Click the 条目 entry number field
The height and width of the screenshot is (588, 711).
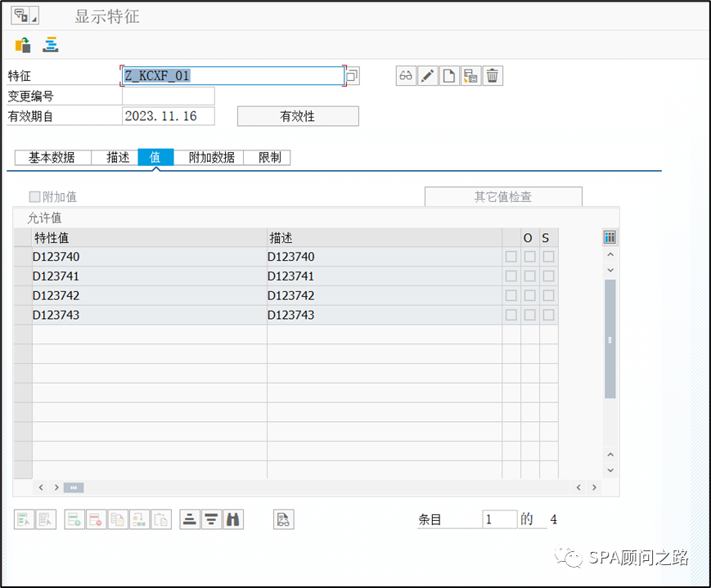point(500,519)
